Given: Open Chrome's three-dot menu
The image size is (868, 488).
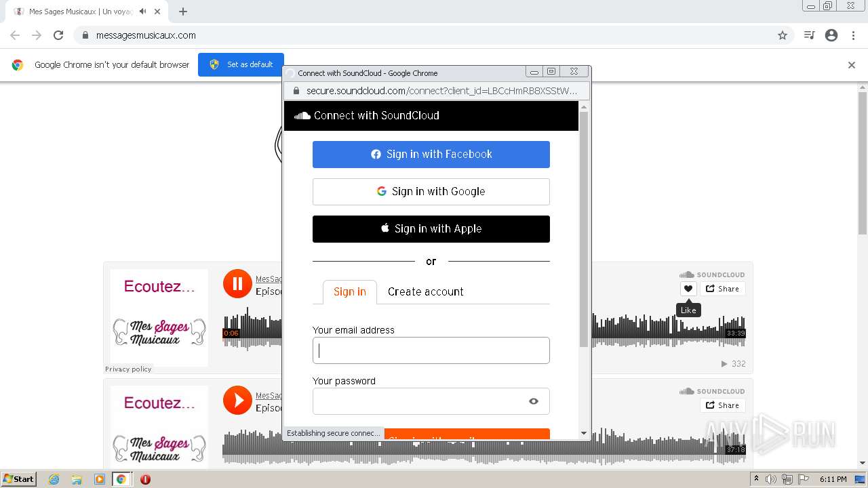Looking at the screenshot, I should click(853, 35).
